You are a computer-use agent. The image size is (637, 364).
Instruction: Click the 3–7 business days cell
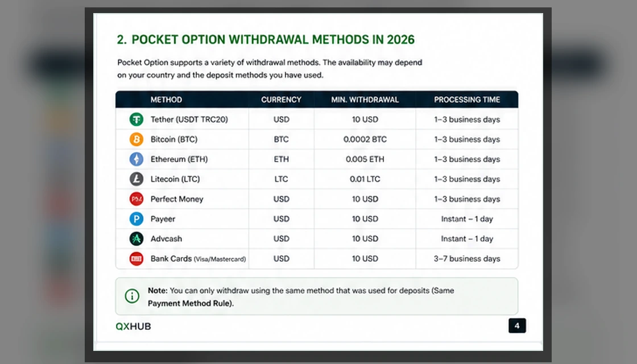(467, 259)
